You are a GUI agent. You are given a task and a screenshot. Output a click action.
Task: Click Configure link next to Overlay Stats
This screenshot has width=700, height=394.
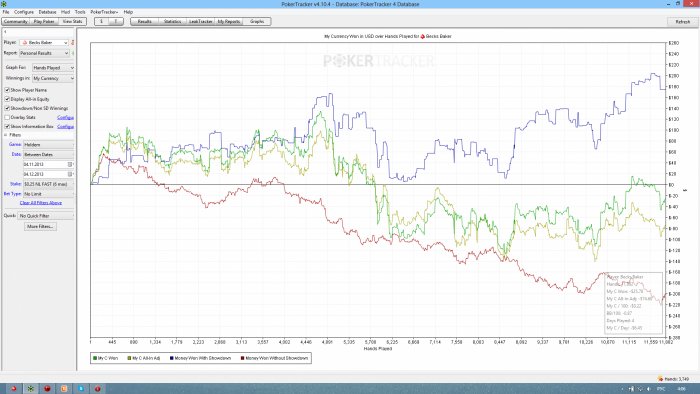[x=66, y=117]
